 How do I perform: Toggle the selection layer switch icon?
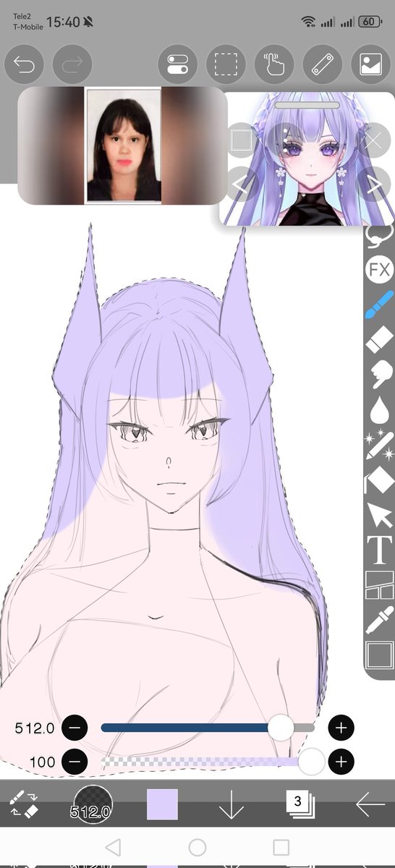(x=177, y=65)
